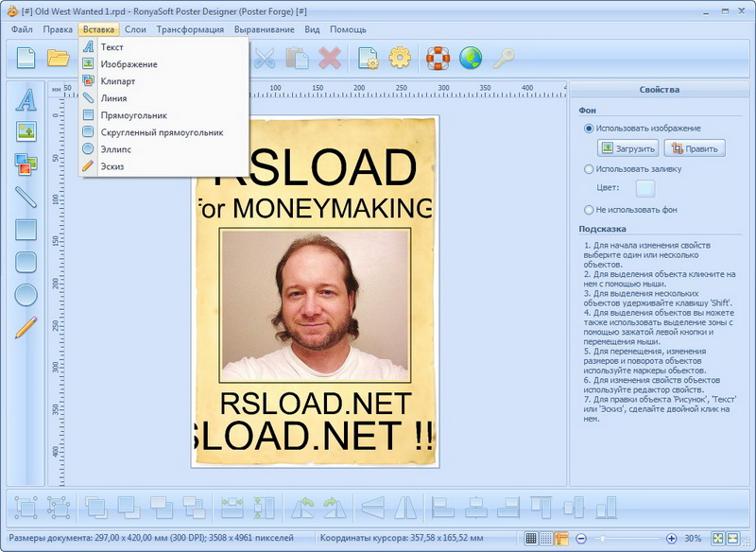Image resolution: width=756 pixels, height=552 pixels.
Task: Click the zoom out minus button
Action: tap(581, 538)
